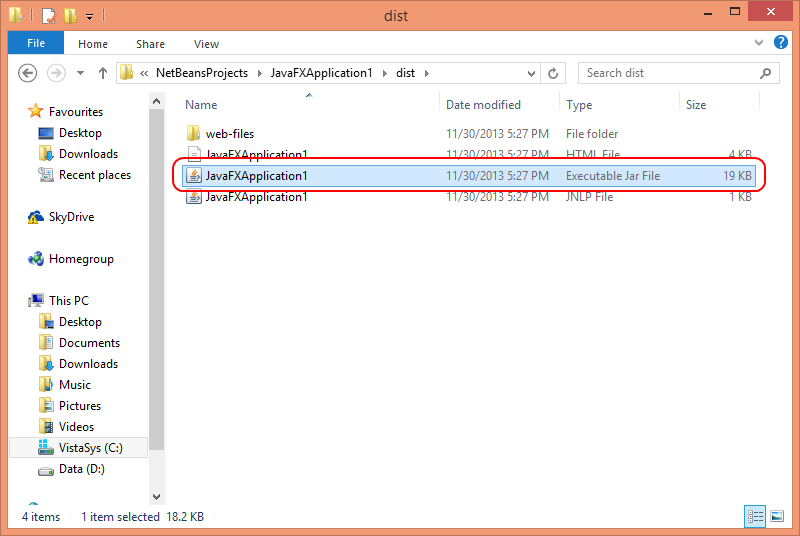The image size is (800, 536).
Task: Open Customize Quick Access Toolbar dropdown
Action: tap(89, 17)
